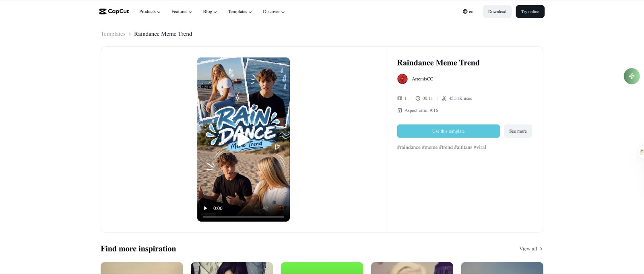Expand the Blog menu
Viewport: 644px width, 274px height.
pos(210,12)
